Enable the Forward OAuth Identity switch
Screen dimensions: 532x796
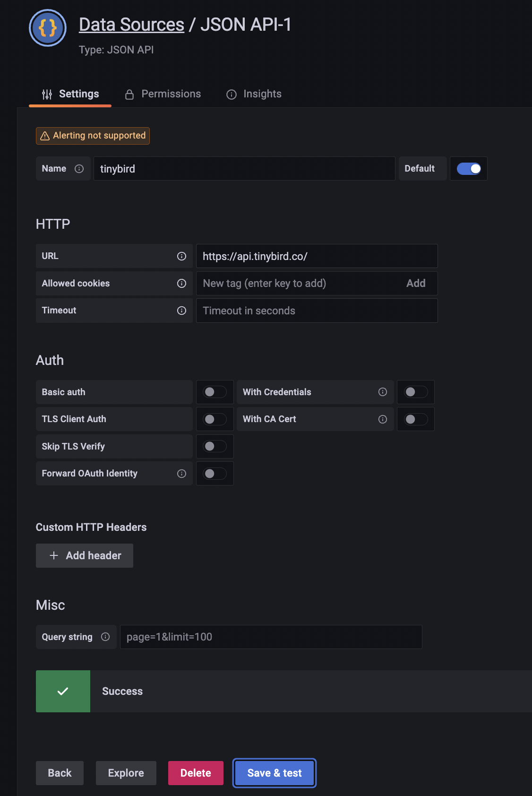point(215,474)
